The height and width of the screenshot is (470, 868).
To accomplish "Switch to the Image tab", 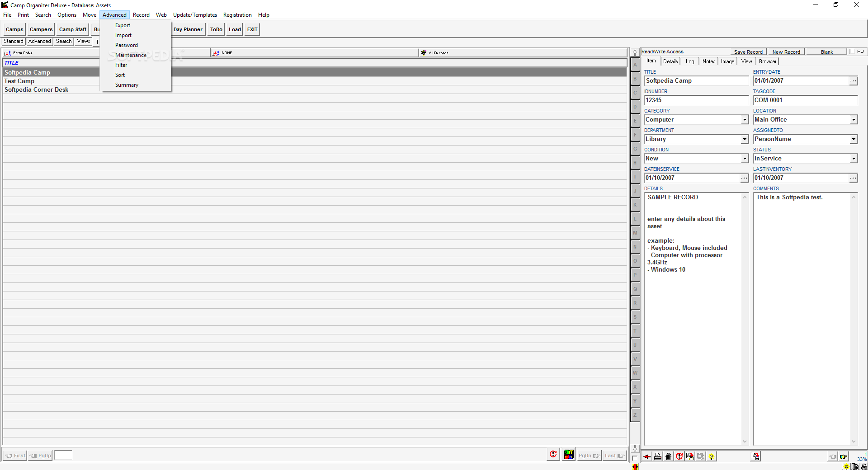I will 727,61.
